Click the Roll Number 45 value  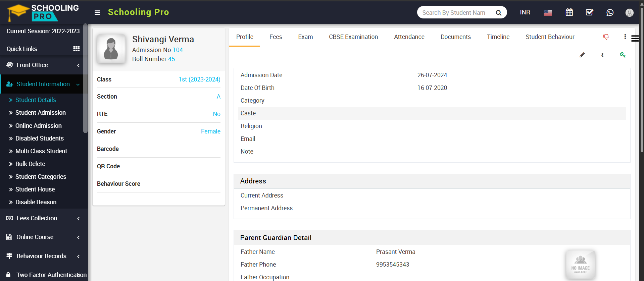pyautogui.click(x=171, y=59)
